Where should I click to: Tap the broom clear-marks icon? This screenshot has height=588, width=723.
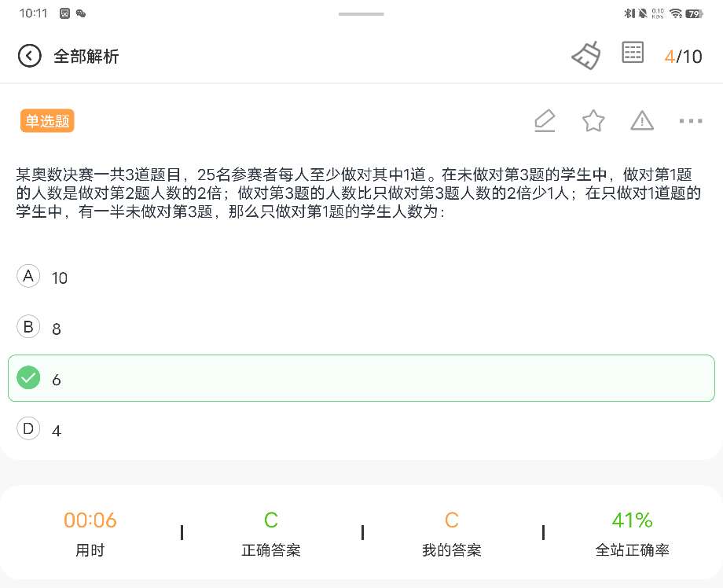coord(586,56)
